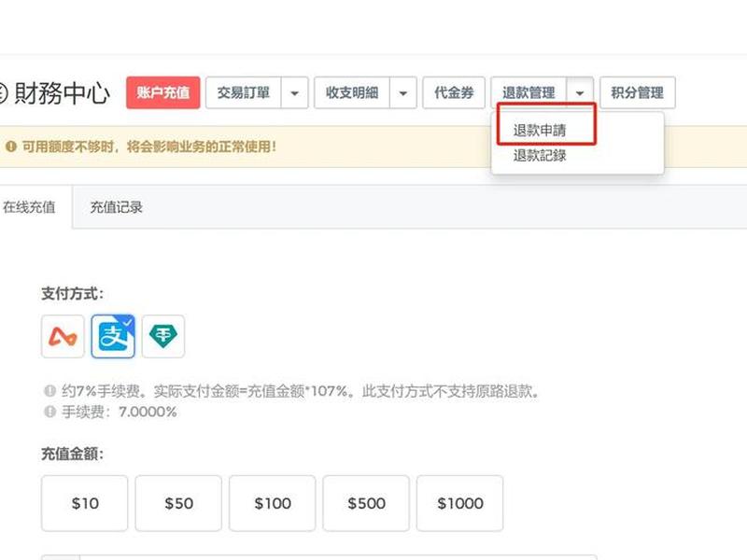
Task: Pick the $100 recharge amount
Action: click(x=272, y=503)
